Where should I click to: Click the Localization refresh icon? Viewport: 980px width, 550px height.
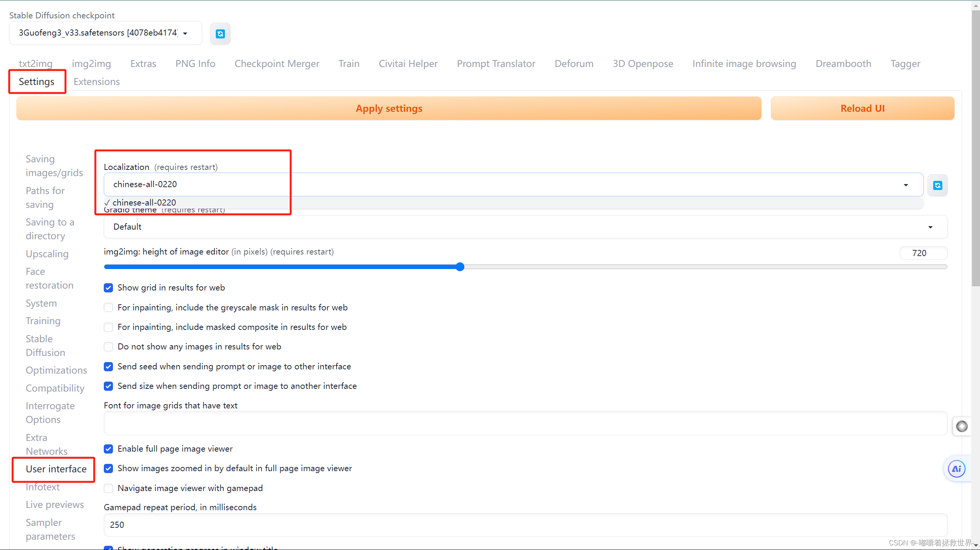pyautogui.click(x=937, y=185)
